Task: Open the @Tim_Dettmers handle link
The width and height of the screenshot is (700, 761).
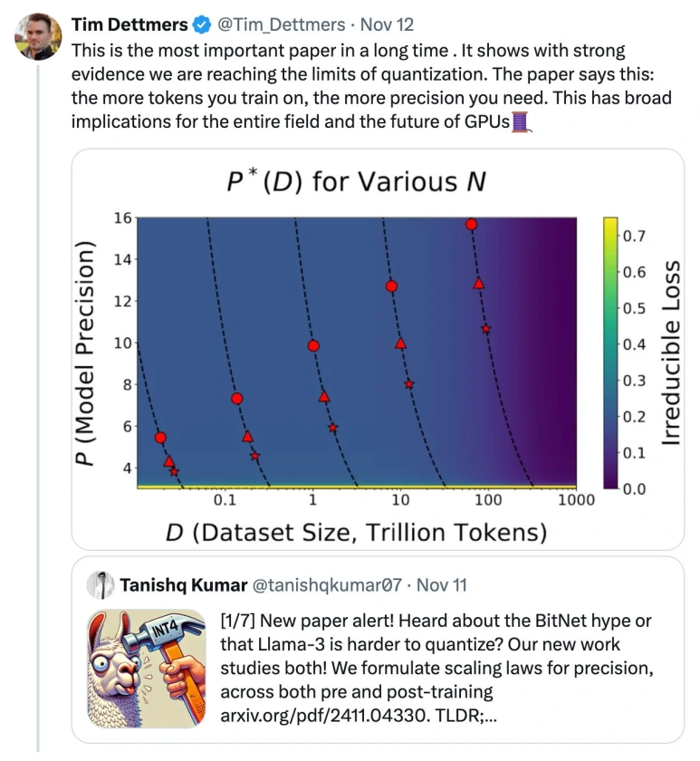Action: click(x=282, y=24)
